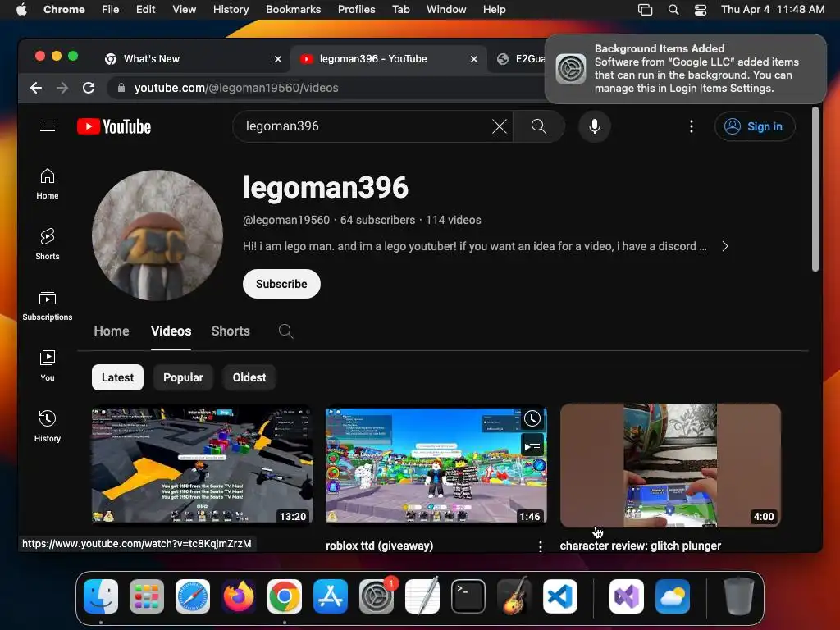The width and height of the screenshot is (840, 630).
Task: Open options for roblox ttd (giveaway)
Action: [540, 546]
